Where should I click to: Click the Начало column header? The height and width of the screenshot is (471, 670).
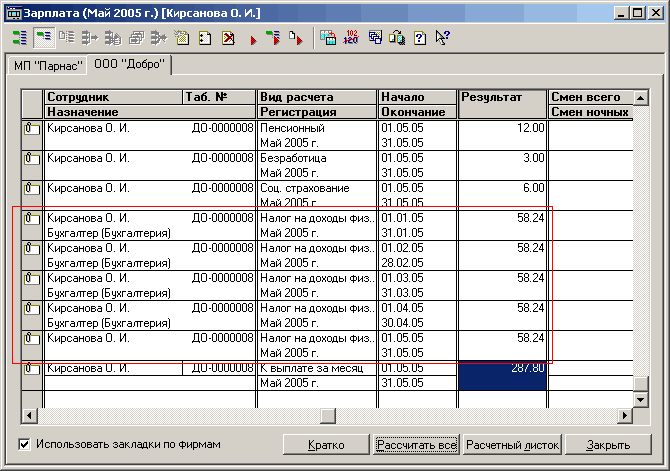click(x=417, y=97)
